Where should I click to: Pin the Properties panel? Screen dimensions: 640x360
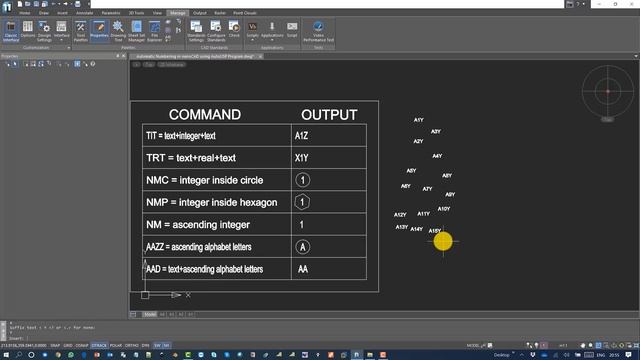pos(118,56)
